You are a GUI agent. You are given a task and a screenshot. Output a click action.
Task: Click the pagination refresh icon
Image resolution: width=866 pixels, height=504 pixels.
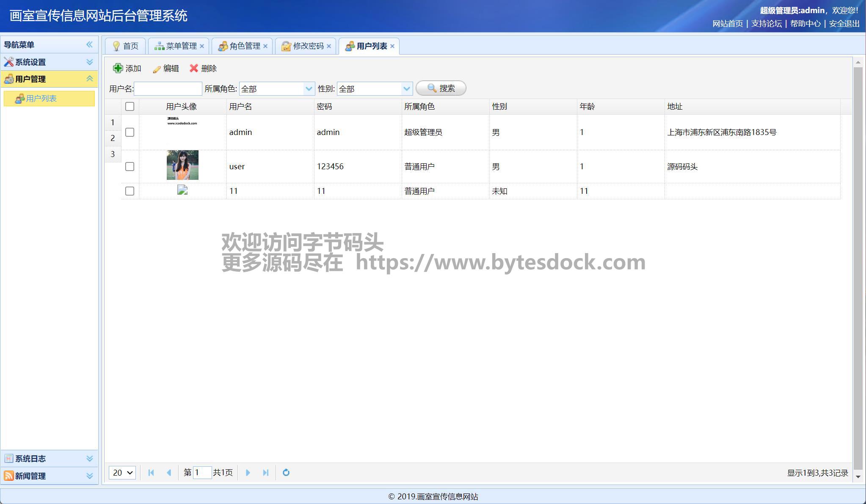(286, 473)
